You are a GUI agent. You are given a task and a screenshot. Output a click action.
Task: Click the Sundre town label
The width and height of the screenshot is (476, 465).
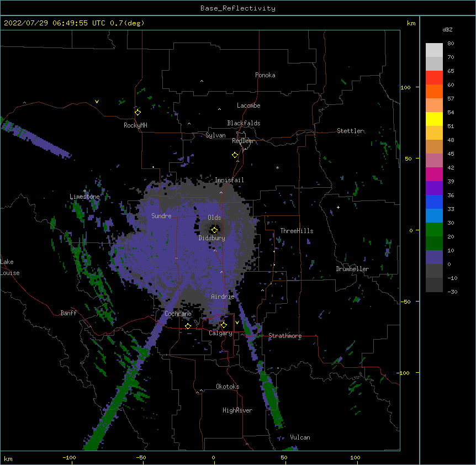tap(161, 216)
